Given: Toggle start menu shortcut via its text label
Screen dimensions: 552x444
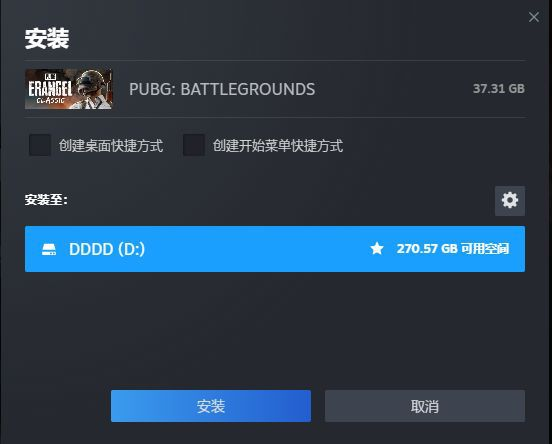Looking at the screenshot, I should click(x=278, y=146).
